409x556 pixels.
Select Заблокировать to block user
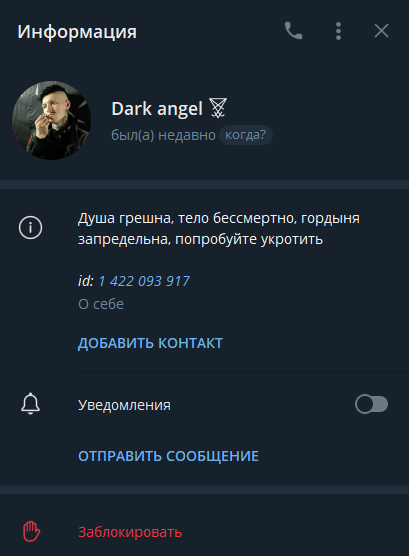[130, 532]
